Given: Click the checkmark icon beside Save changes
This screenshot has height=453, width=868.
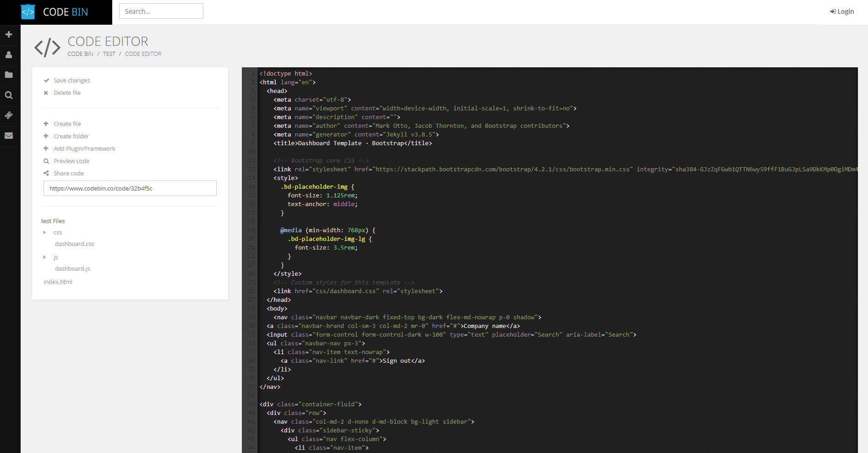Looking at the screenshot, I should pyautogui.click(x=46, y=80).
